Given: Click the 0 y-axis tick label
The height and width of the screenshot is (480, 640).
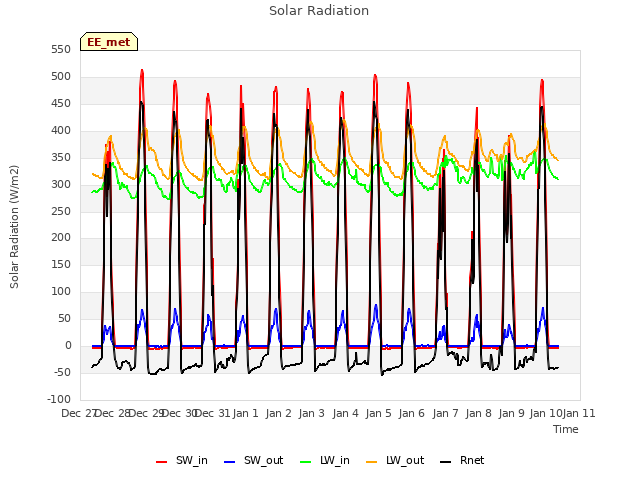Looking at the screenshot, I should click(68, 345).
